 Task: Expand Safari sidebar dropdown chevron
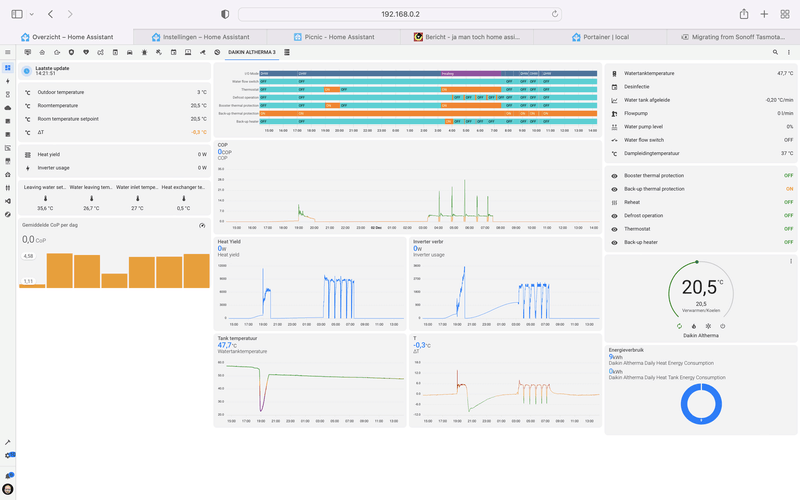(x=31, y=14)
